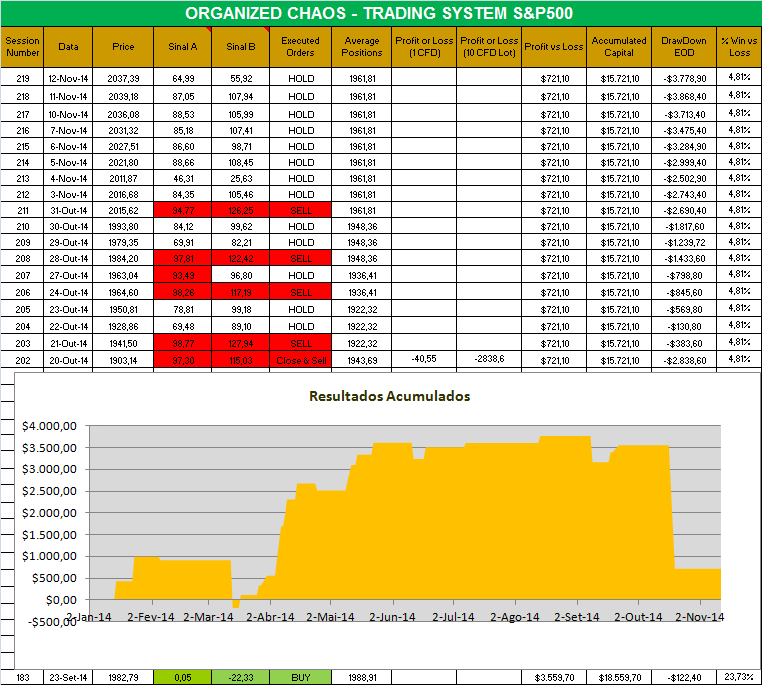Click accumulated capital $18.559,70
The width and height of the screenshot is (762, 685).
click(x=619, y=677)
